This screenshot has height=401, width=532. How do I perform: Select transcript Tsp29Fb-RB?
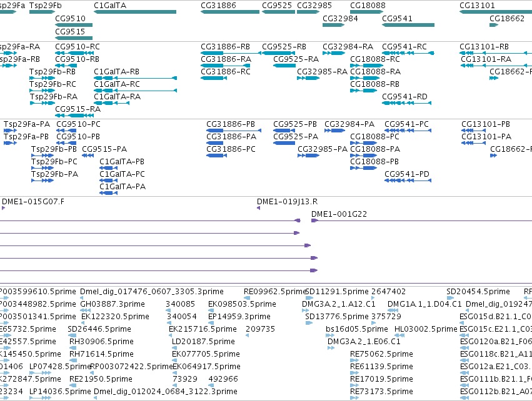click(43, 78)
